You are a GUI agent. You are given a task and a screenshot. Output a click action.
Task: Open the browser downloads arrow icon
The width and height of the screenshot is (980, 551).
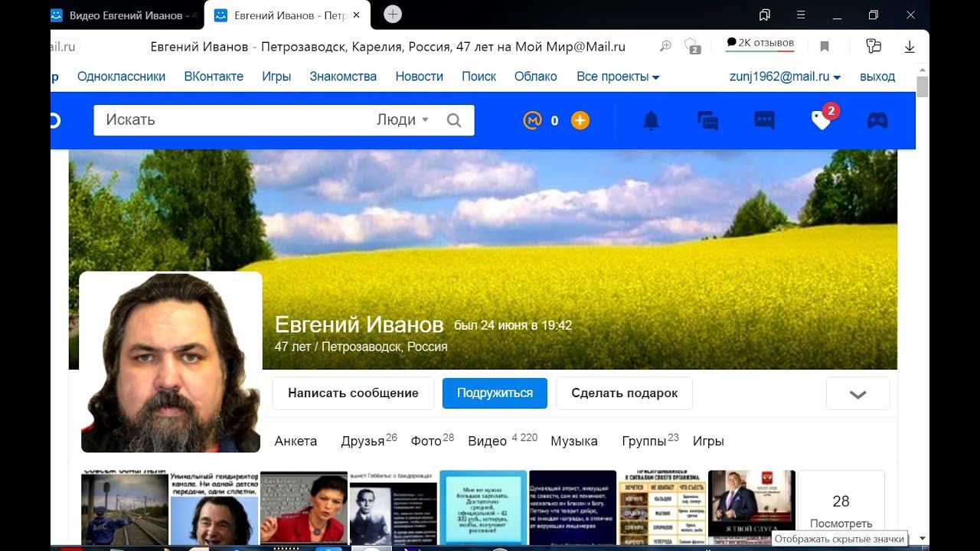(x=910, y=47)
